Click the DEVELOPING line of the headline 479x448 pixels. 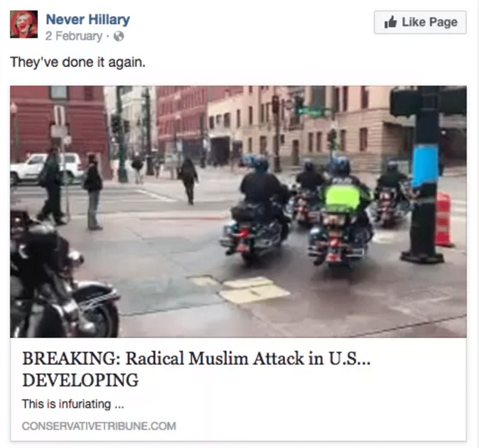click(x=80, y=380)
